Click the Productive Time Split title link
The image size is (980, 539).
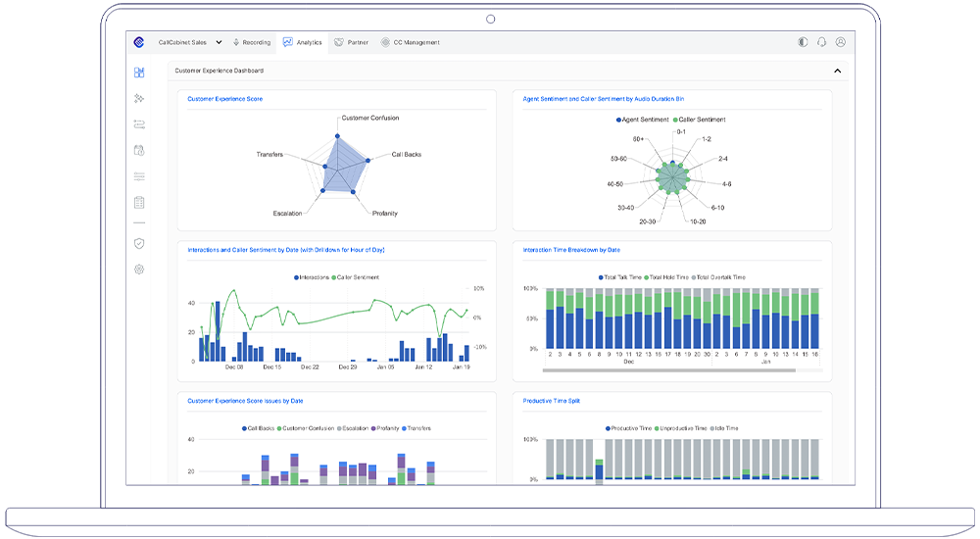tap(551, 401)
